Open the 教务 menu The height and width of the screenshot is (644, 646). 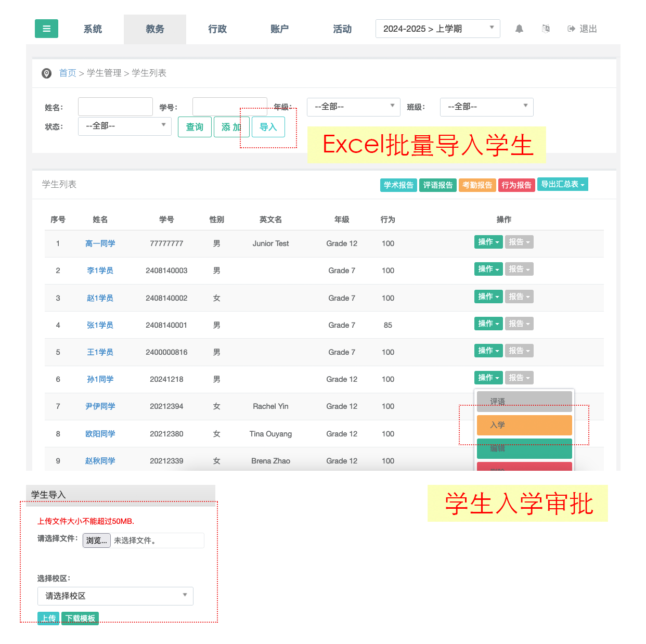point(155,29)
